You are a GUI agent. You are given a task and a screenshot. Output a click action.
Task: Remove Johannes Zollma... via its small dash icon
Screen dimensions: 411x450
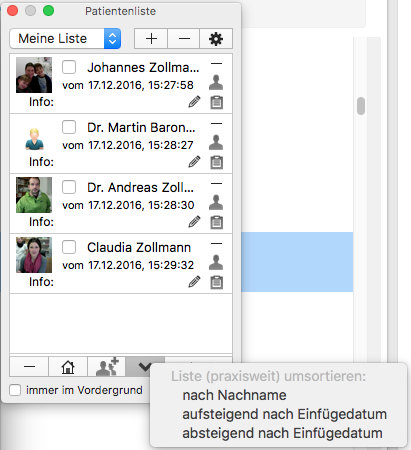[x=216, y=63]
